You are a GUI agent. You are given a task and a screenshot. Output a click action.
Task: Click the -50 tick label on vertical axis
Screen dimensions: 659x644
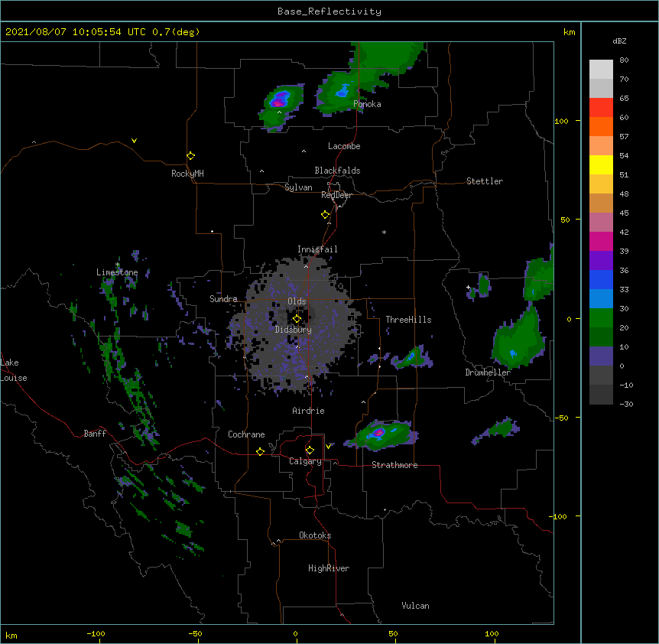pyautogui.click(x=561, y=418)
